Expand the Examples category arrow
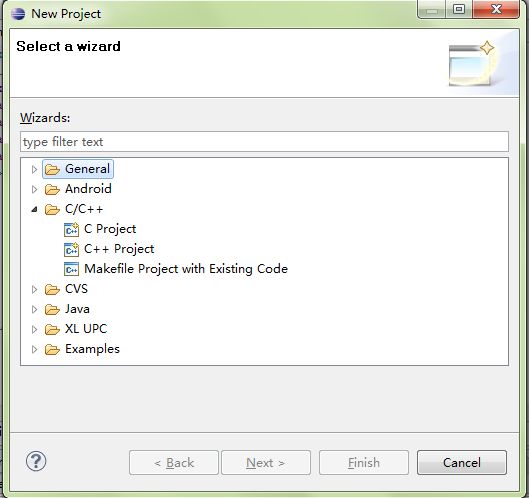Viewport: 529px width, 498px height. (x=34, y=349)
